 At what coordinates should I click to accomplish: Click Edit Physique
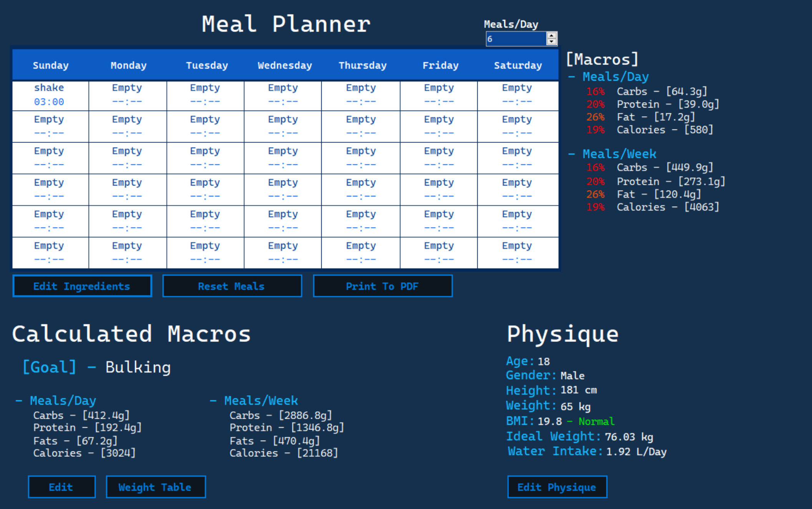[x=557, y=487]
